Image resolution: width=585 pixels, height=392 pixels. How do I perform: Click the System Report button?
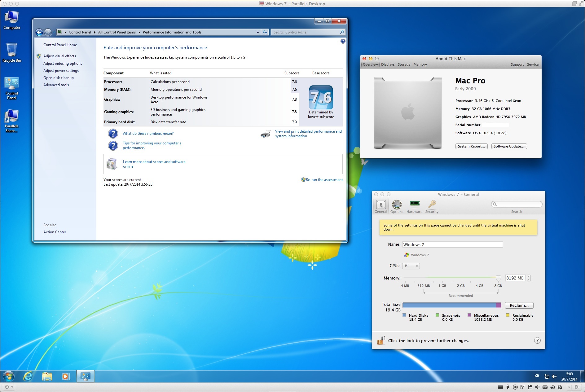click(471, 146)
